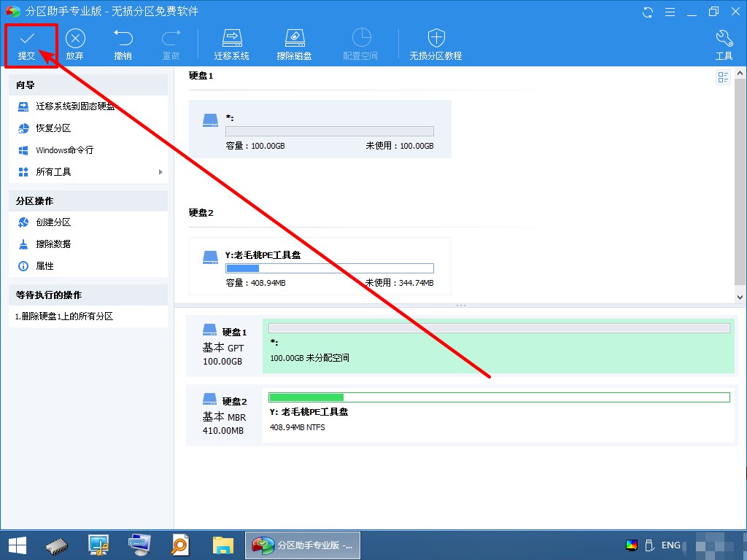The width and height of the screenshot is (747, 560).
Task: Click the 等待执行的操作 section header
Action: [x=88, y=295]
